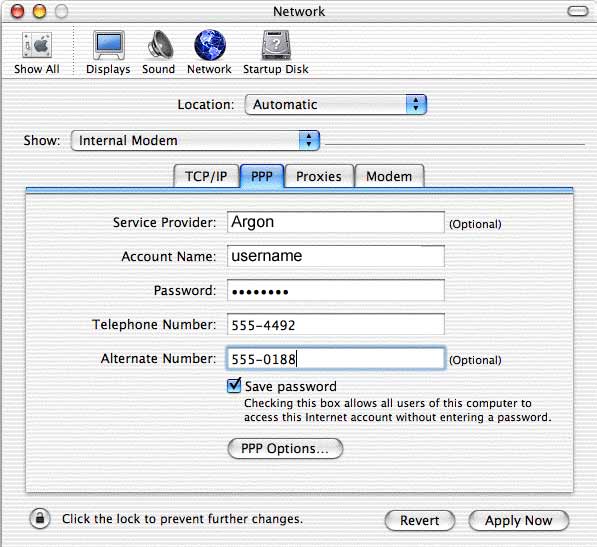The width and height of the screenshot is (597, 547).
Task: Open the PPP Options dialog
Action: [285, 448]
